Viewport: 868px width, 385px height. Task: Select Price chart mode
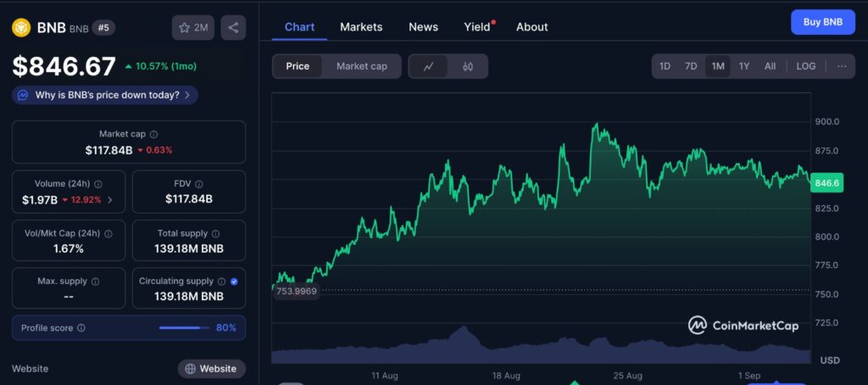pos(298,66)
